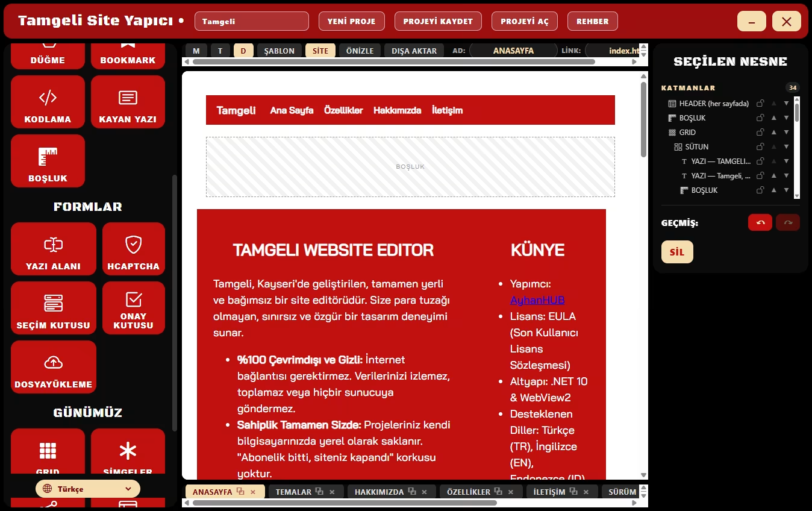This screenshot has width=812, height=511.
Task: Close the HAKKIMIZDA page tab
Action: point(424,492)
